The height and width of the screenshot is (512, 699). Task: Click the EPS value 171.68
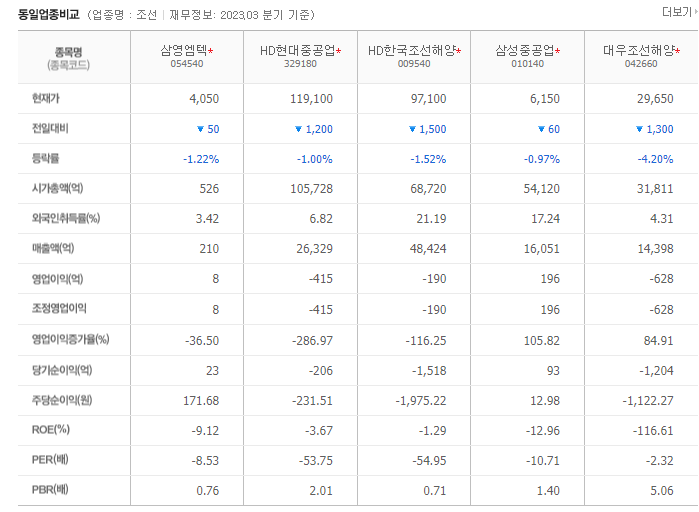(201, 401)
